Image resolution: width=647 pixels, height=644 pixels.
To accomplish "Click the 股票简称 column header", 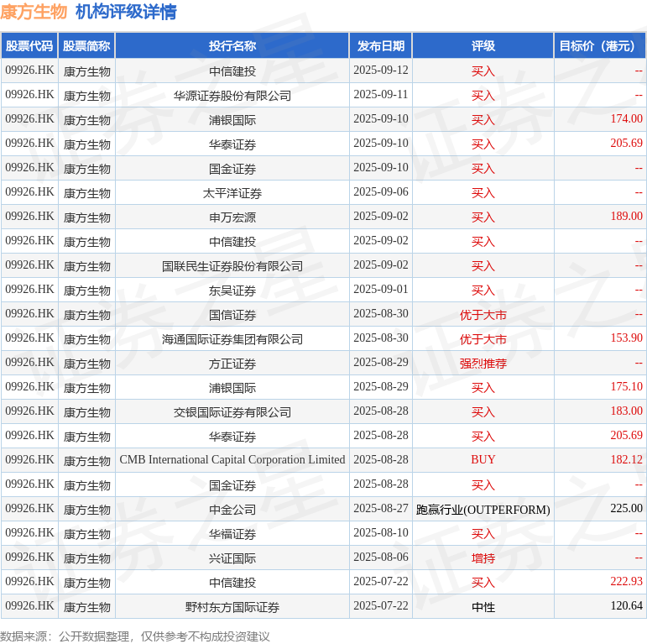I will 86,46.
